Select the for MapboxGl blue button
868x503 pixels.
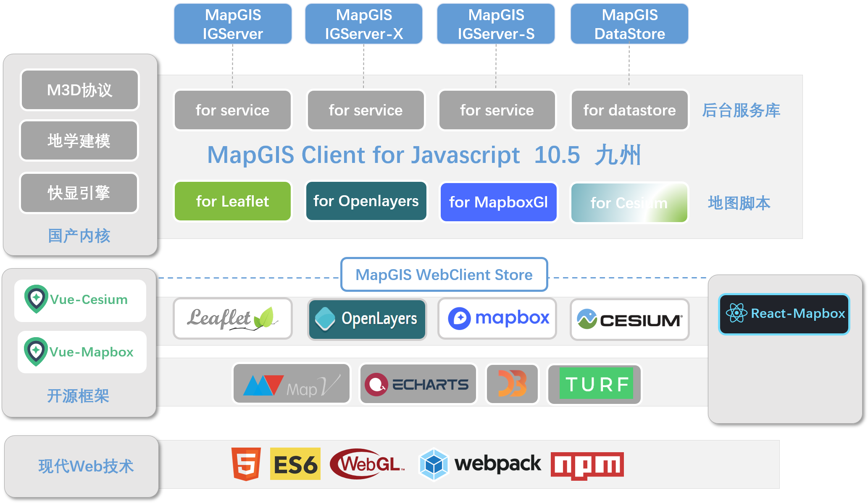click(x=498, y=202)
